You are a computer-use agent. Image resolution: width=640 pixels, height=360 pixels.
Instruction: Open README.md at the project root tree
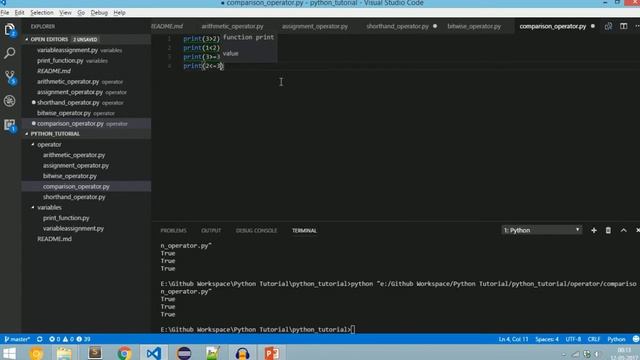tap(87, 239)
